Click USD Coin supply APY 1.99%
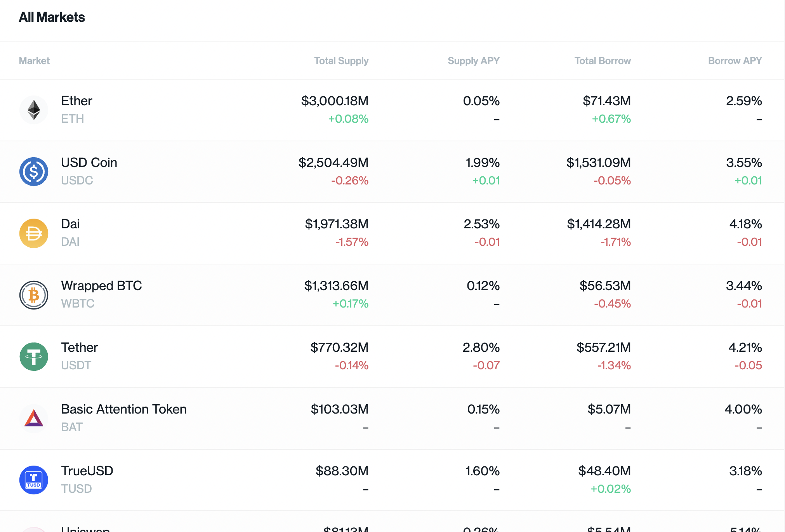Screen dimensions: 785x532 (483, 163)
